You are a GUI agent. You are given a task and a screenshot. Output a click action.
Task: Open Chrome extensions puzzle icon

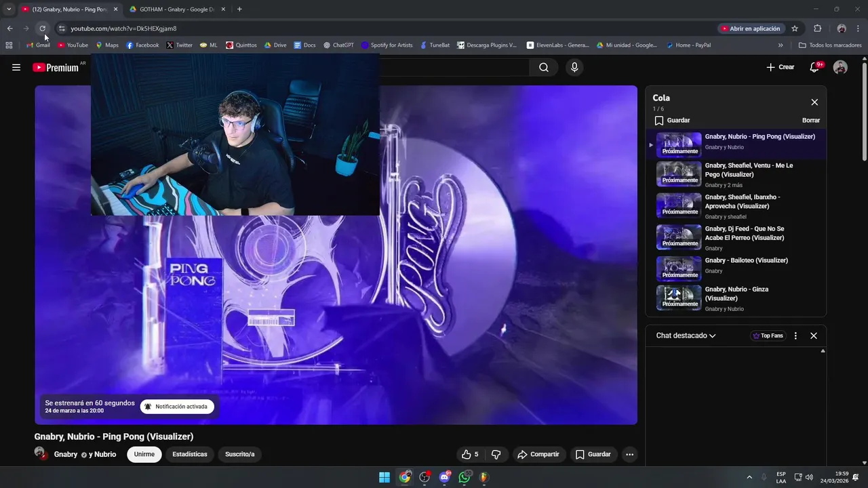817,28
